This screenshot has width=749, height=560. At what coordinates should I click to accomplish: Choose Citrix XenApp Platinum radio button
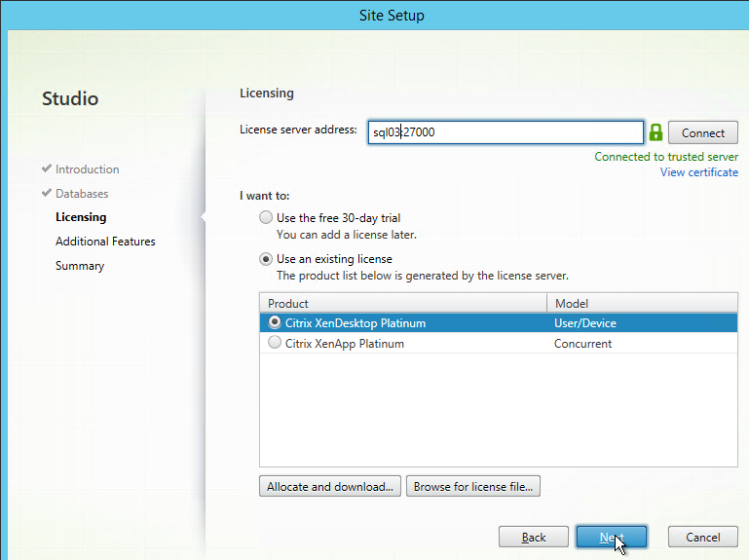coord(275,343)
